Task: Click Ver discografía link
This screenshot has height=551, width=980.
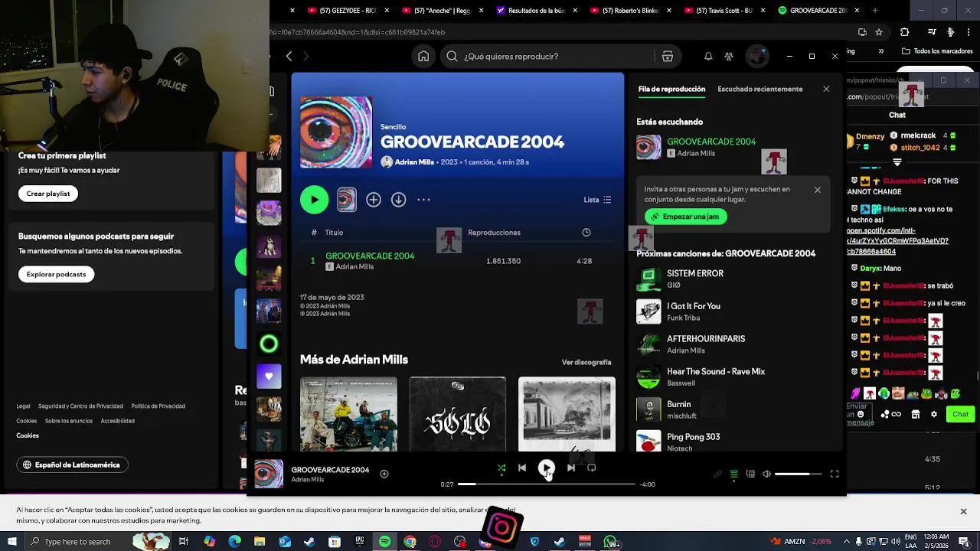Action: point(586,362)
